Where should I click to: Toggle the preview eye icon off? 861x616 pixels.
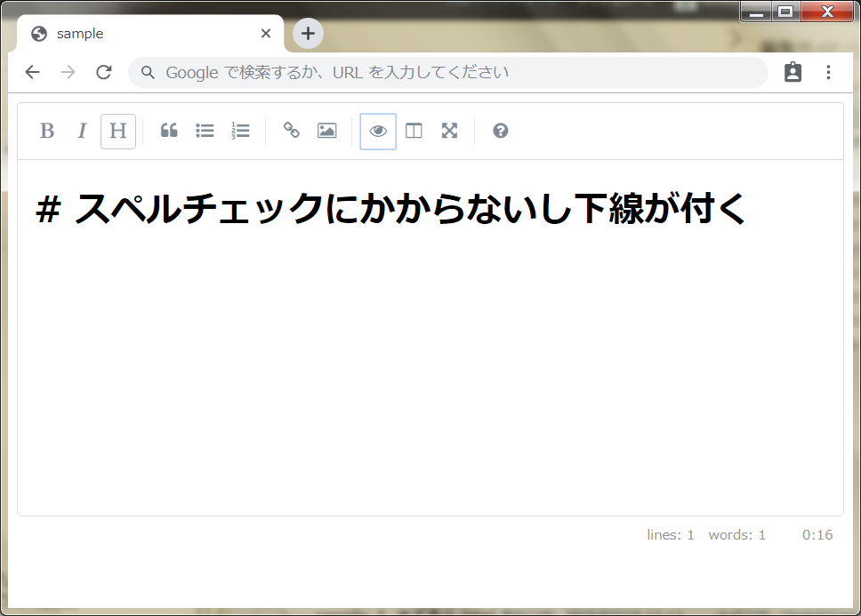tap(377, 131)
